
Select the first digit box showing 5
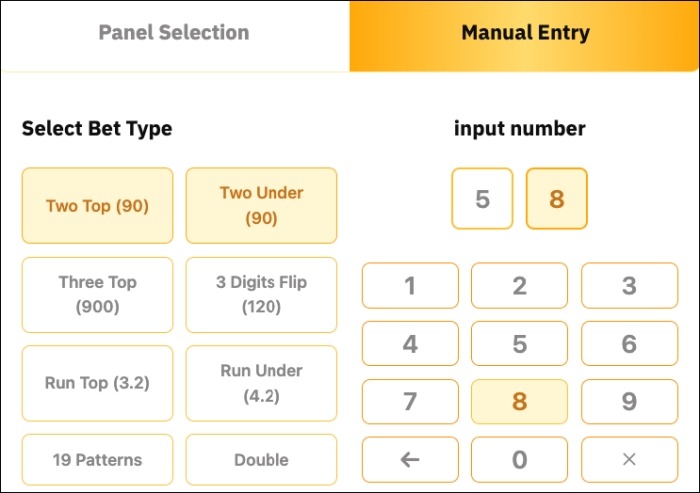click(482, 199)
